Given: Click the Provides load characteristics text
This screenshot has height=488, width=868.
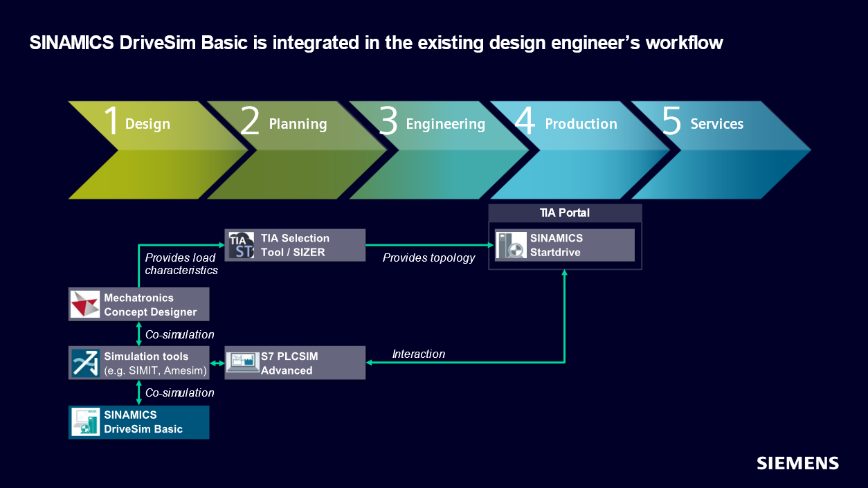Looking at the screenshot, I should coord(181,264).
